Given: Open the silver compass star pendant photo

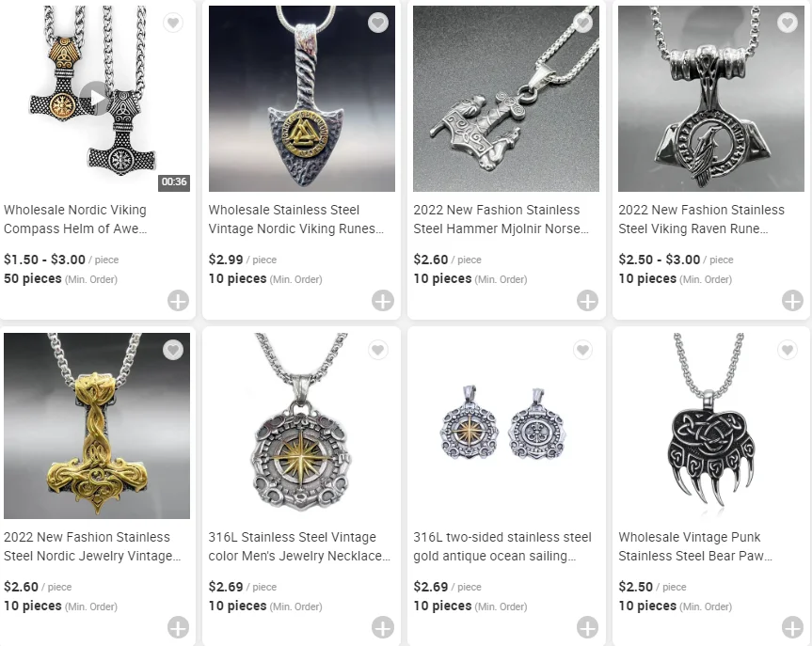Looking at the screenshot, I should [x=301, y=425].
